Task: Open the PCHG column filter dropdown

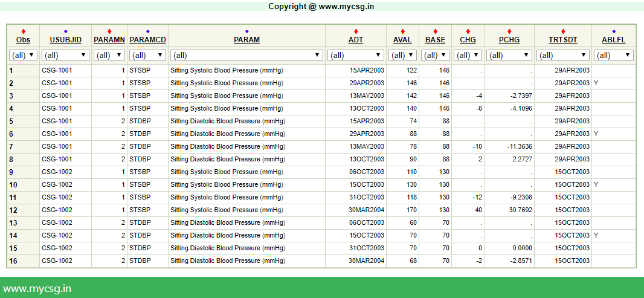Action: coord(509,55)
